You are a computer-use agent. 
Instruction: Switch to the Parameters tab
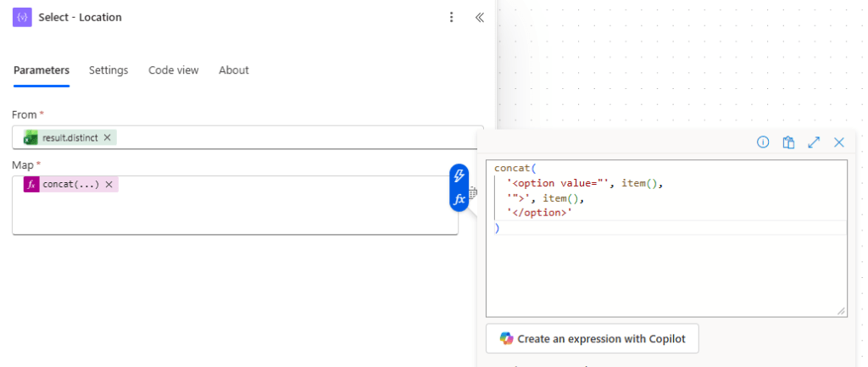click(x=42, y=70)
